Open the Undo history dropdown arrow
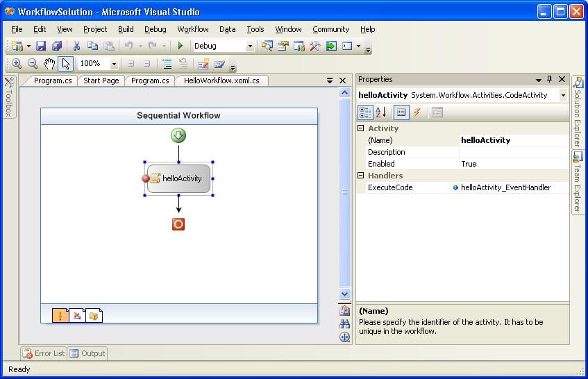 tap(140, 47)
